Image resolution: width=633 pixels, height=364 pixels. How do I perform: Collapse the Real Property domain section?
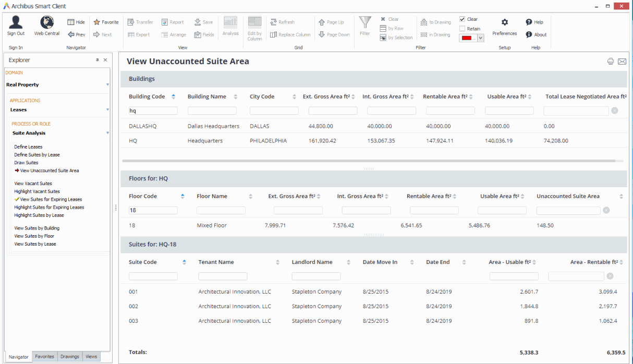tap(107, 84)
